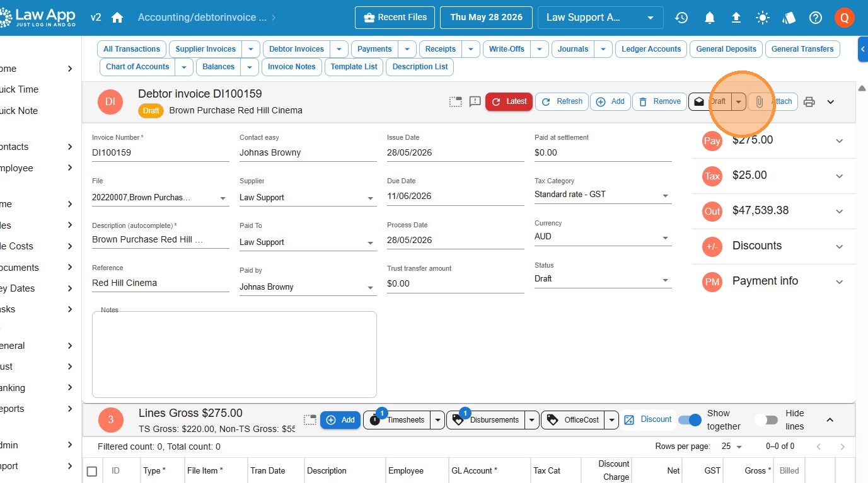The image size is (868, 483).
Task: Click the Refresh button
Action: click(562, 101)
